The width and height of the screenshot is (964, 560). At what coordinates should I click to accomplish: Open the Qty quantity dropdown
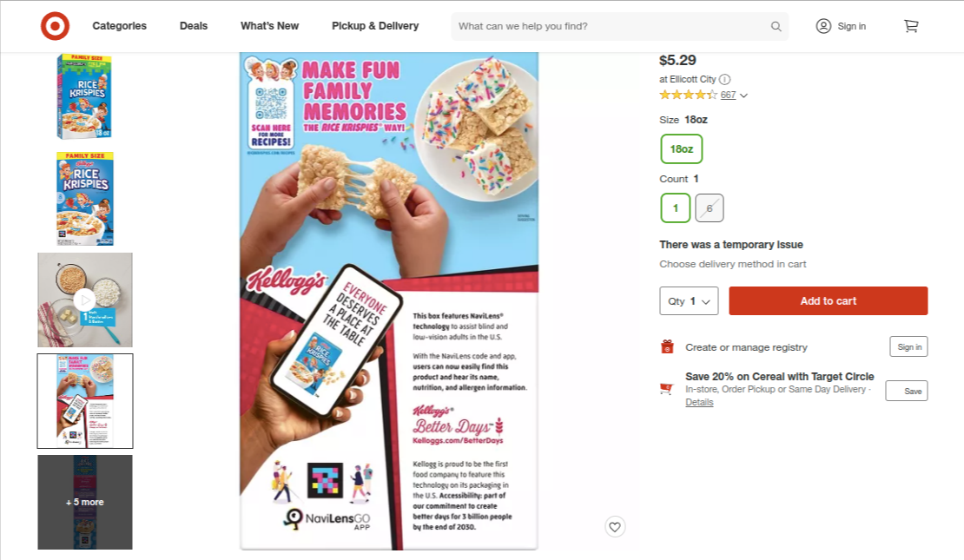click(x=689, y=301)
